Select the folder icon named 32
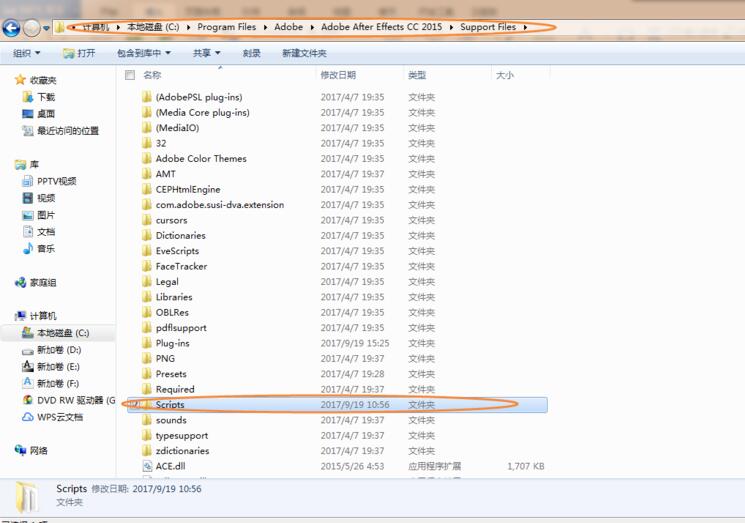 tap(147, 143)
